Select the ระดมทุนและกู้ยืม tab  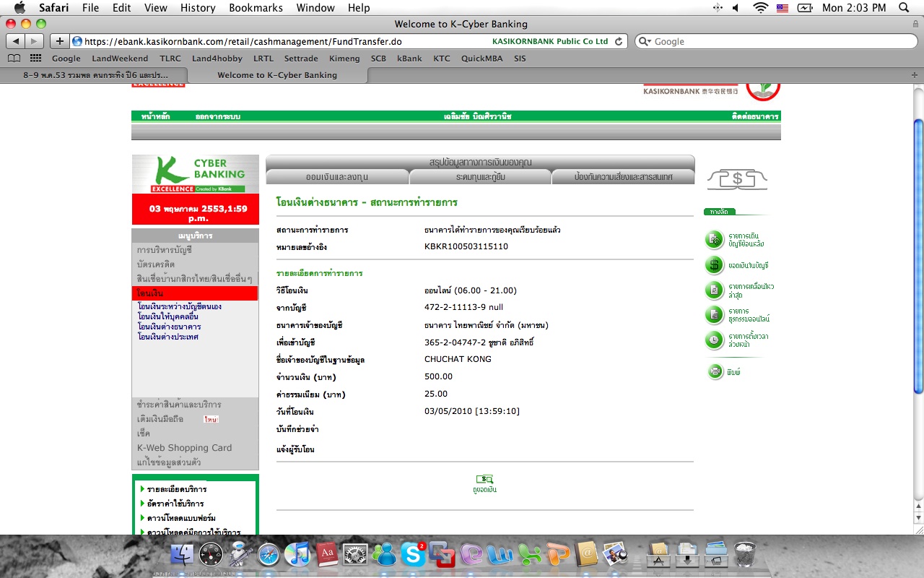point(481,176)
